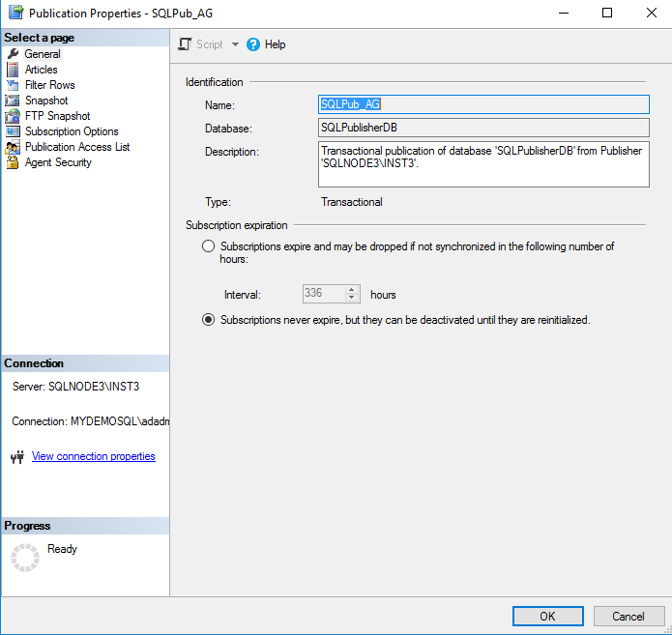Open the Subscription Options page
672x635 pixels.
point(72,131)
